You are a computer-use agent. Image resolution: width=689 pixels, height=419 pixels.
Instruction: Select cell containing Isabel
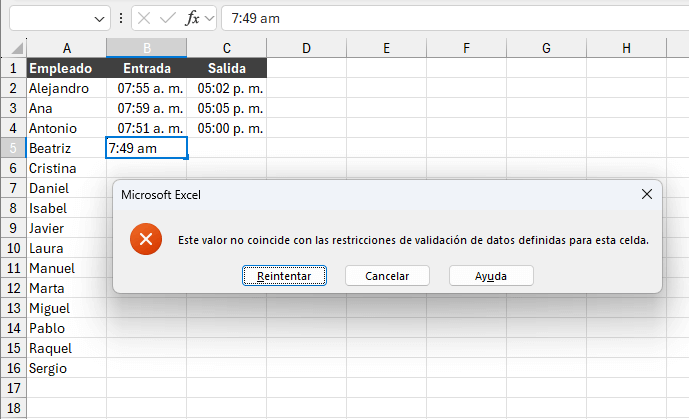point(66,208)
